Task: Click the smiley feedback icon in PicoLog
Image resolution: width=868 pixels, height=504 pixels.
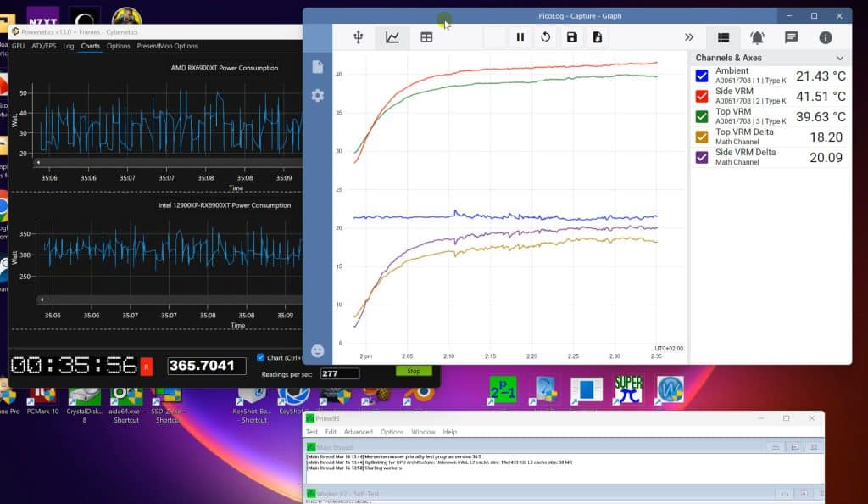Action: tap(318, 350)
